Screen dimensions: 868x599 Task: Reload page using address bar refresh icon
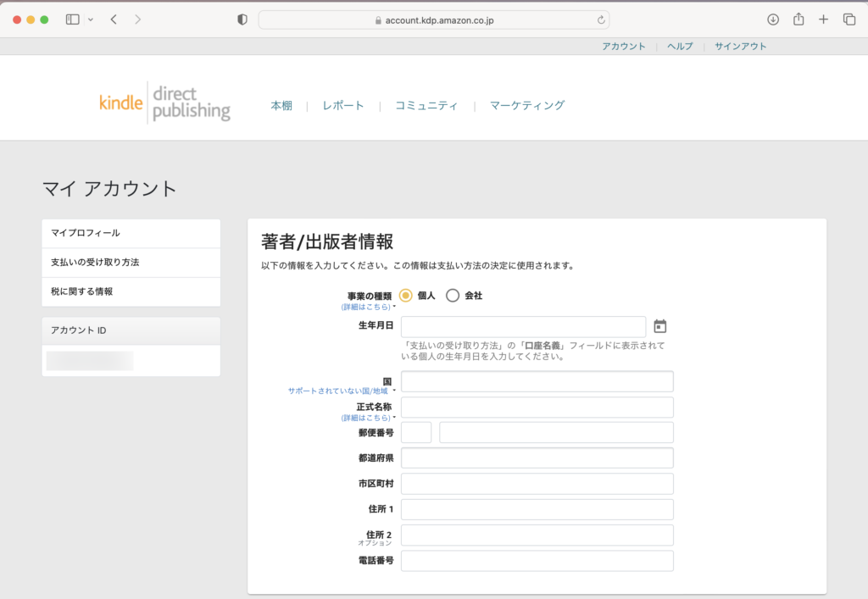pyautogui.click(x=601, y=19)
